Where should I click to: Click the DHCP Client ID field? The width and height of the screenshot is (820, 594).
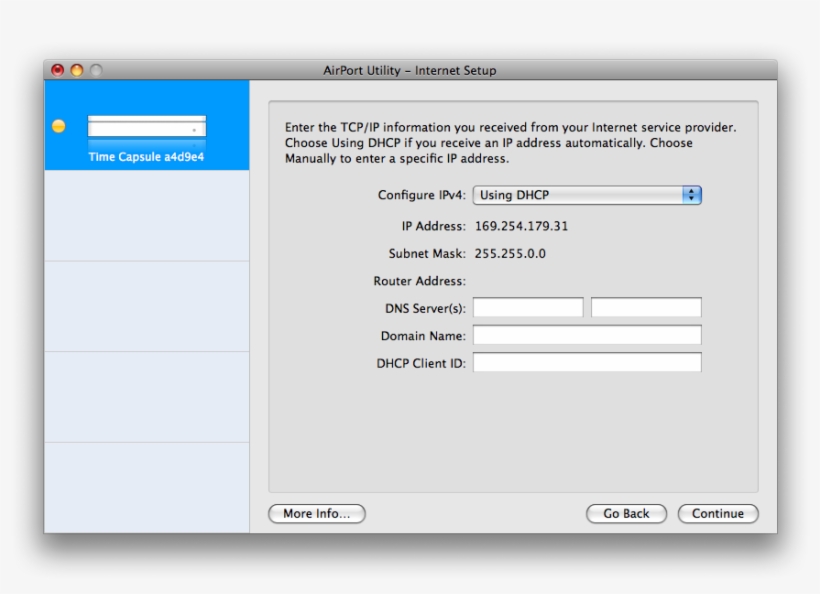[x=587, y=362]
